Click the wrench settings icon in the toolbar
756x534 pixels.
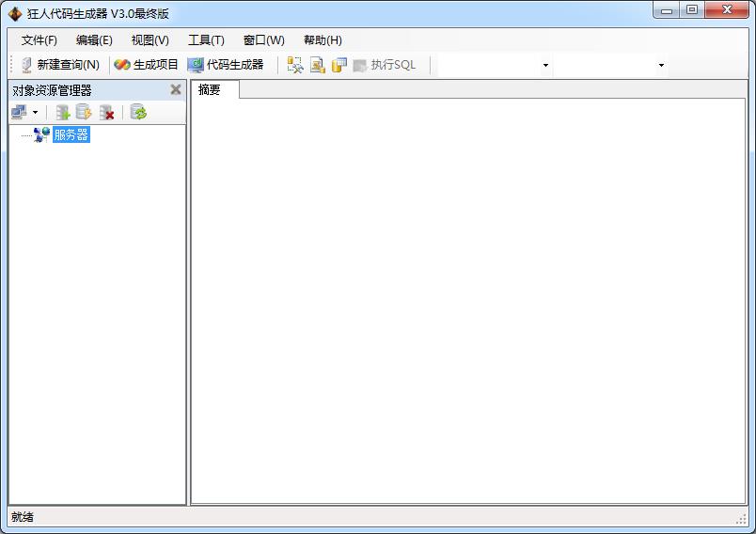295,65
